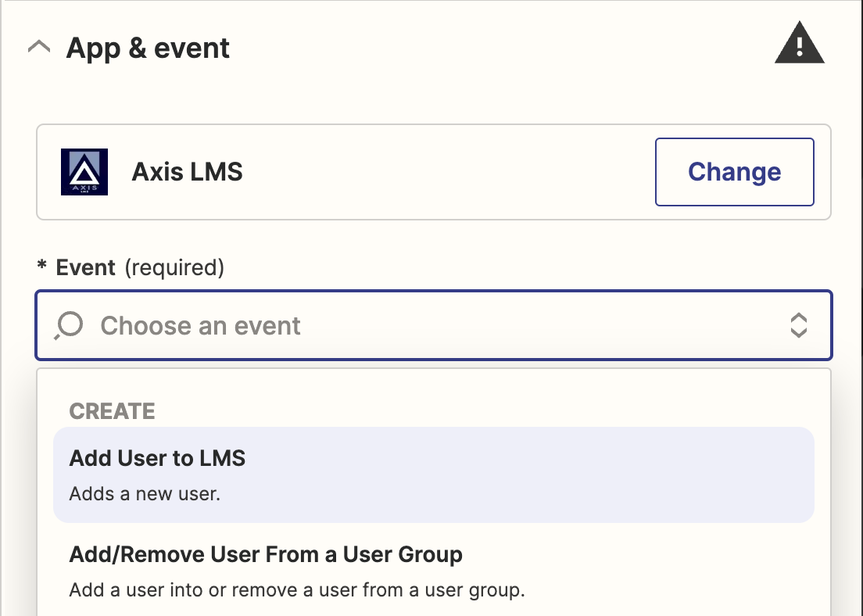Viewport: 863px width, 616px height.
Task: Click the Axis LMS app name text
Action: [x=187, y=172]
